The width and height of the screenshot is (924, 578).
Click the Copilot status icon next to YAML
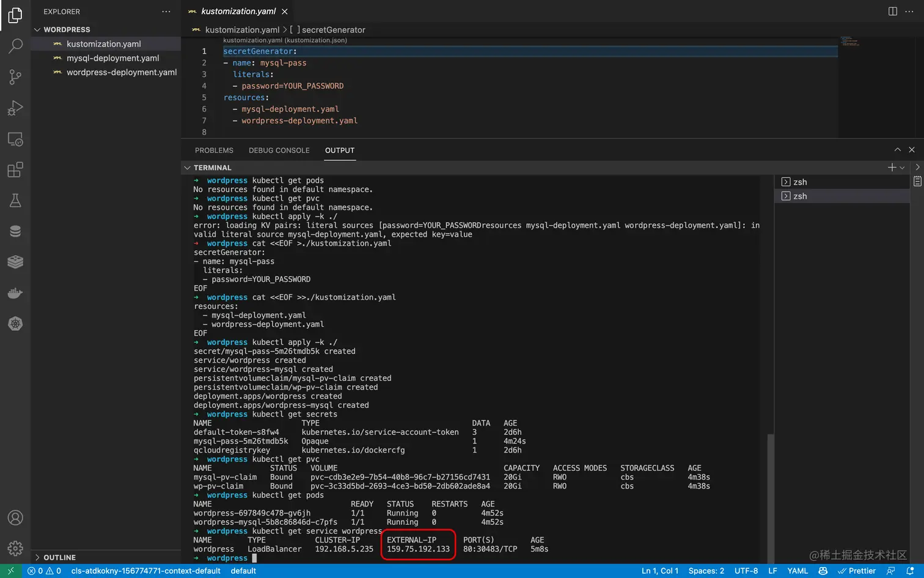(823, 571)
